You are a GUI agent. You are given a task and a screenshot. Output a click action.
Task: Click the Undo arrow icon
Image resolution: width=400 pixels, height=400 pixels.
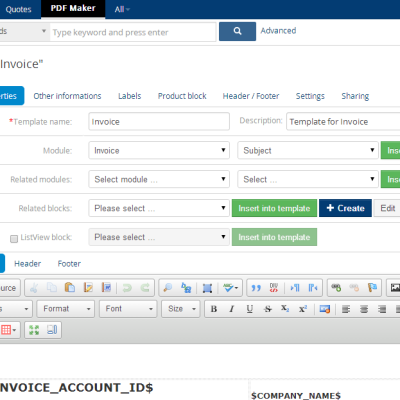127,288
